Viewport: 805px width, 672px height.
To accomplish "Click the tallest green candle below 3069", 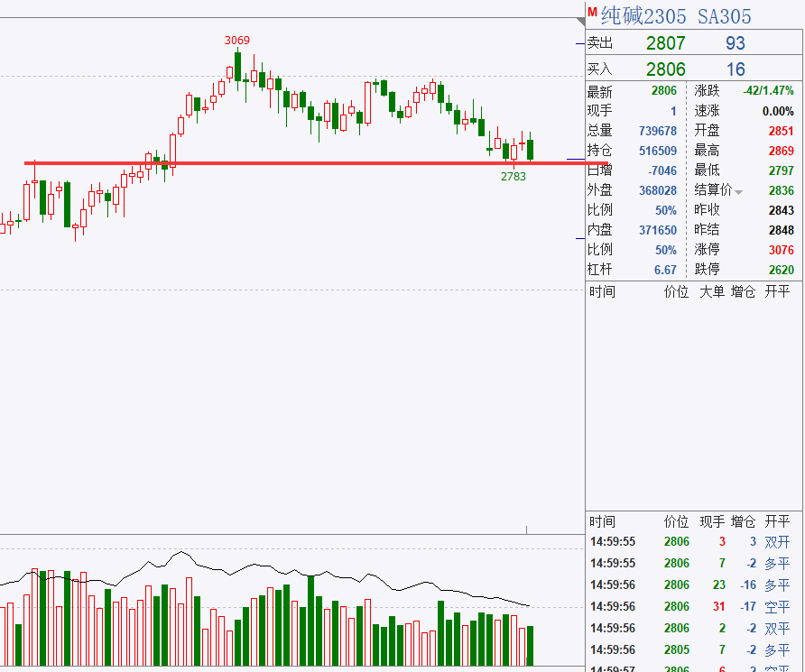I will tap(237, 67).
